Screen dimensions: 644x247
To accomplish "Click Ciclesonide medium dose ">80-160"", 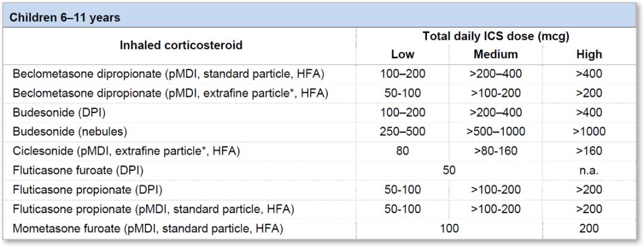I will pyautogui.click(x=496, y=151).
